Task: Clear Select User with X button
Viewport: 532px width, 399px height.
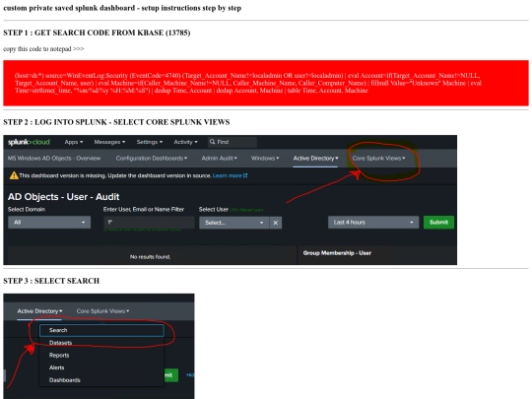Action: [276, 223]
